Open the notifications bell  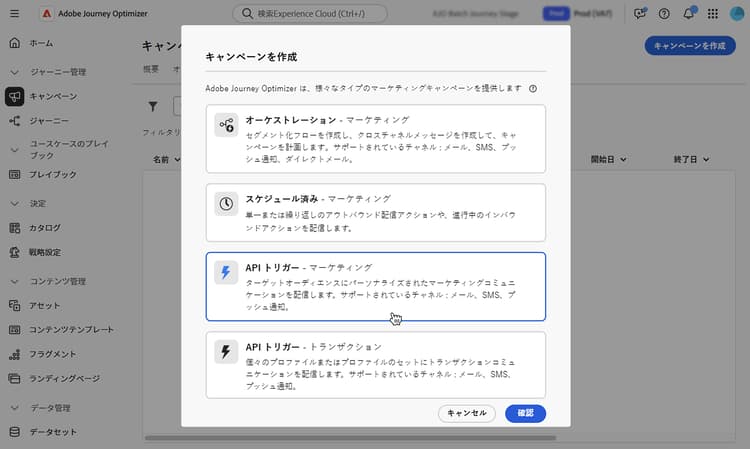[689, 13]
